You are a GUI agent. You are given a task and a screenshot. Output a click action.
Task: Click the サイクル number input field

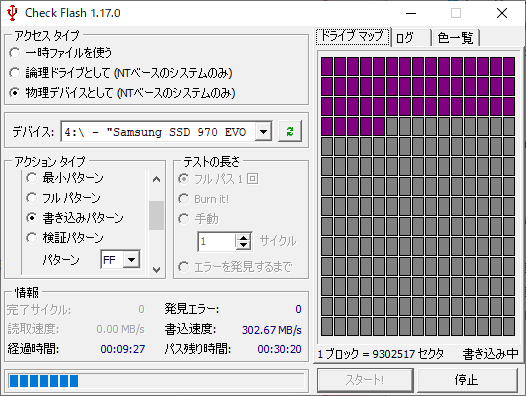tap(217, 241)
